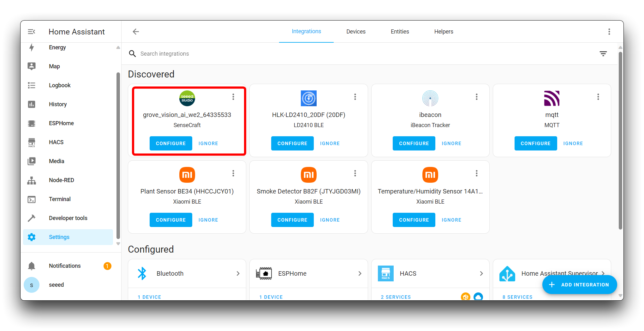Viewport: 644px width, 331px height.
Task: Open HACS store icon in sidebar
Action: pyautogui.click(x=32, y=142)
